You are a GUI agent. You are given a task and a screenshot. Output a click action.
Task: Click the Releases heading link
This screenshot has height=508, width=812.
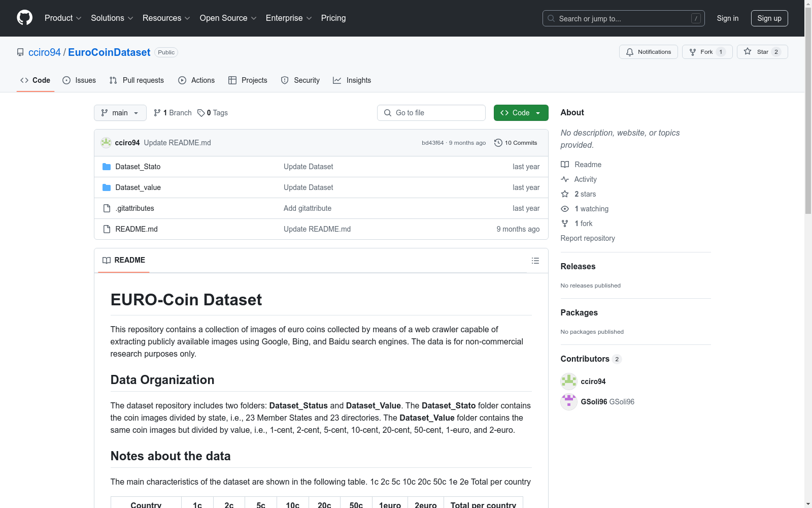tap(578, 266)
